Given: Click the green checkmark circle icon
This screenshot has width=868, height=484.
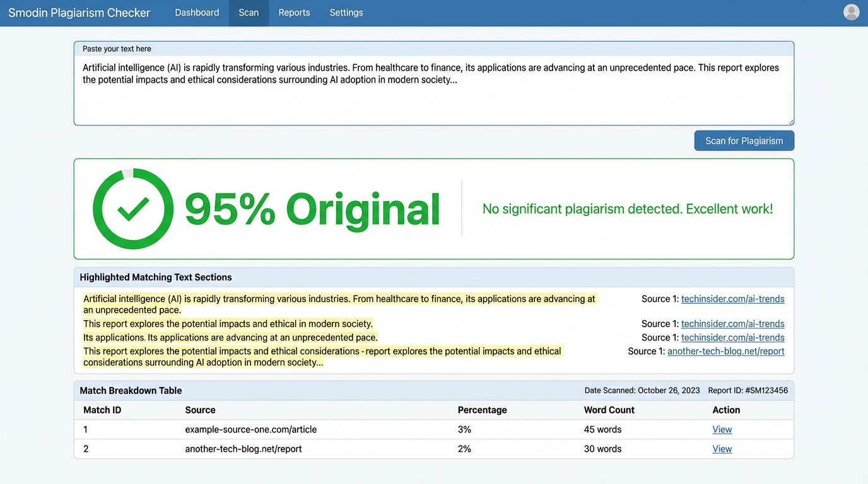Looking at the screenshot, I should (x=133, y=209).
